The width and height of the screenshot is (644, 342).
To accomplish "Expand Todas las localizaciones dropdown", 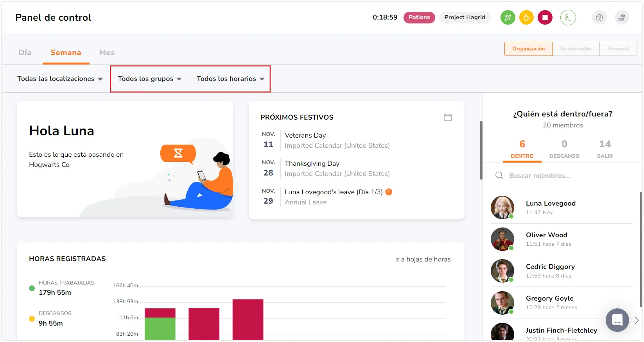I will coord(60,79).
